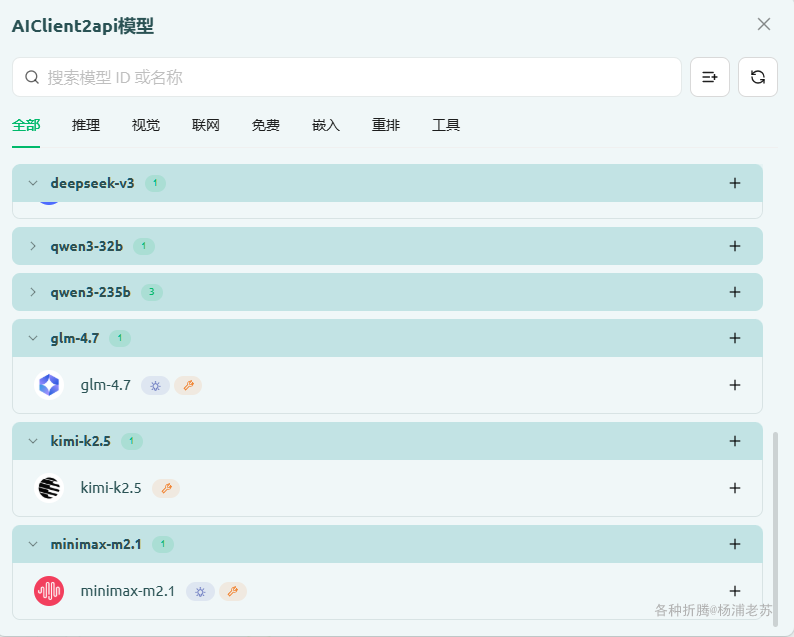This screenshot has height=637, width=794.
Task: Click the minimax-m2.1 model name text
Action: [x=128, y=591]
